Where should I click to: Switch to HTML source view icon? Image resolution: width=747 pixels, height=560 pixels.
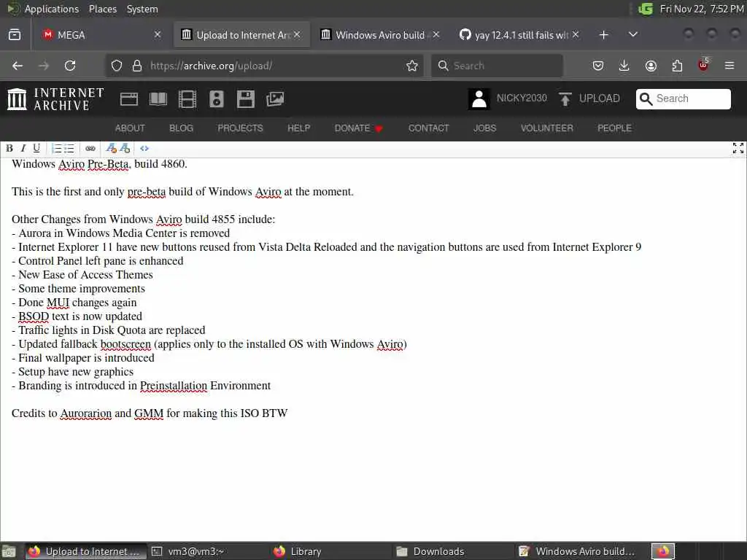(144, 149)
